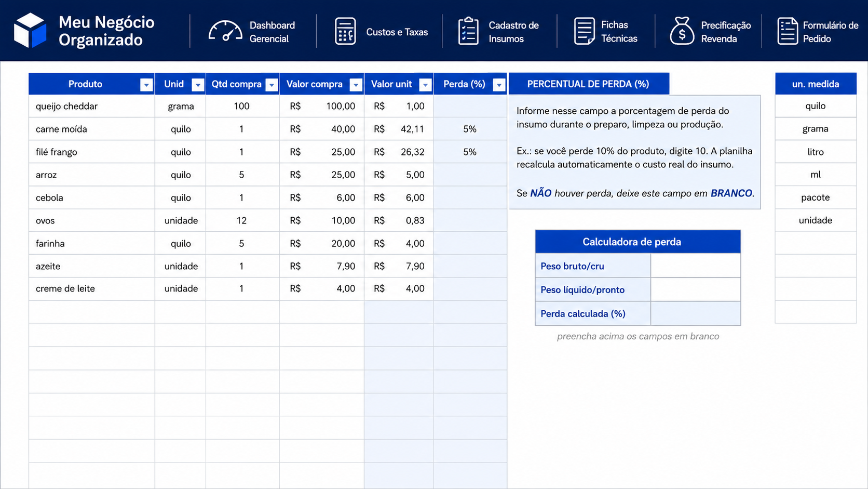Click the "ovos" product cell
The width and height of the screenshot is (868, 489).
[x=92, y=220]
